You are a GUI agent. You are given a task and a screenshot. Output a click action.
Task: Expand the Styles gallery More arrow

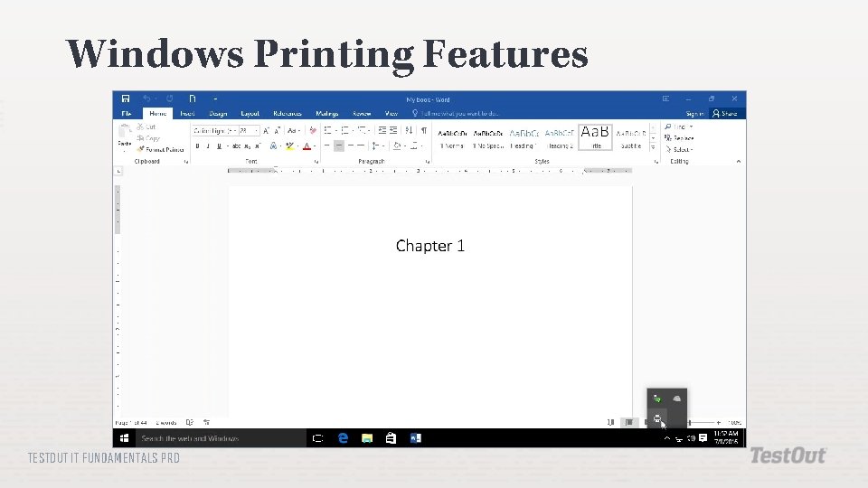(x=653, y=147)
